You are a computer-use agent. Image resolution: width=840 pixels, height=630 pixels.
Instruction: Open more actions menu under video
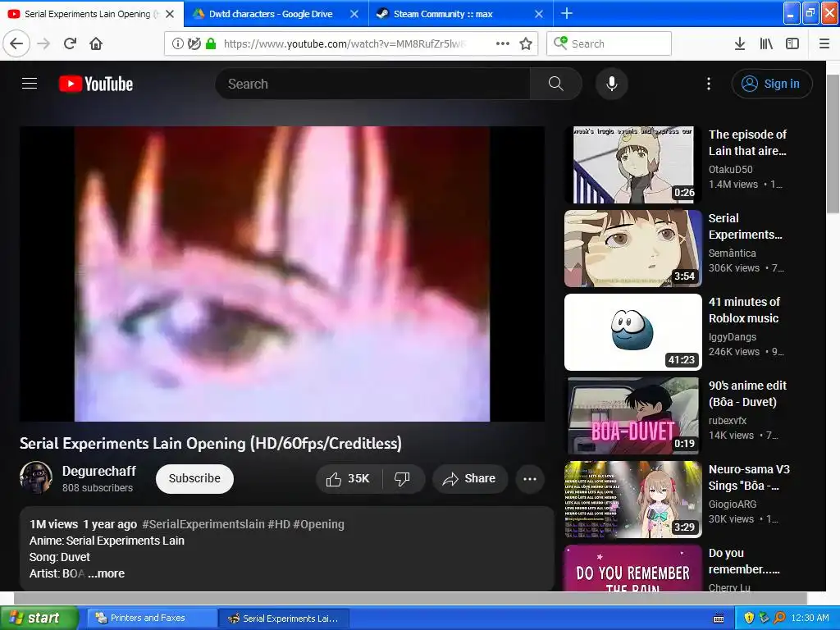(530, 478)
